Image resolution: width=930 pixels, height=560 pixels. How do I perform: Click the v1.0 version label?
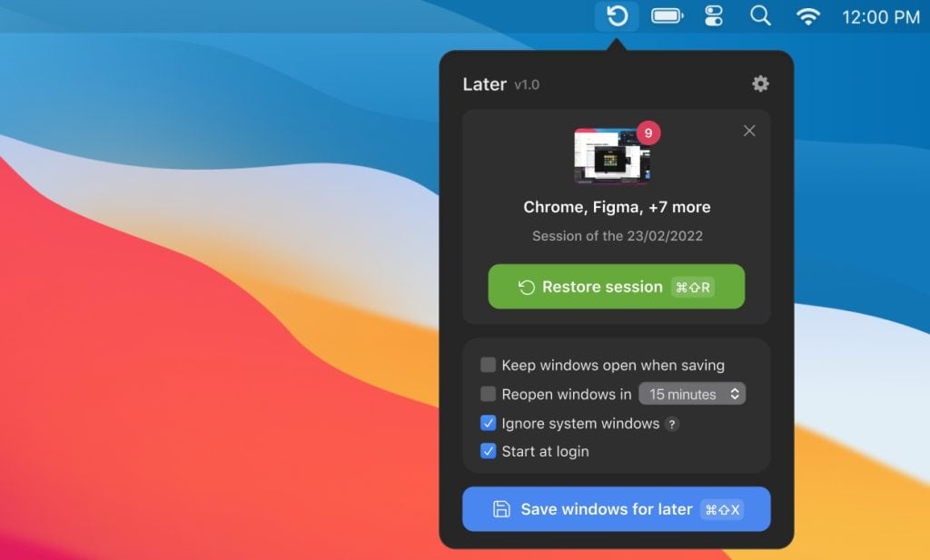coord(527,84)
